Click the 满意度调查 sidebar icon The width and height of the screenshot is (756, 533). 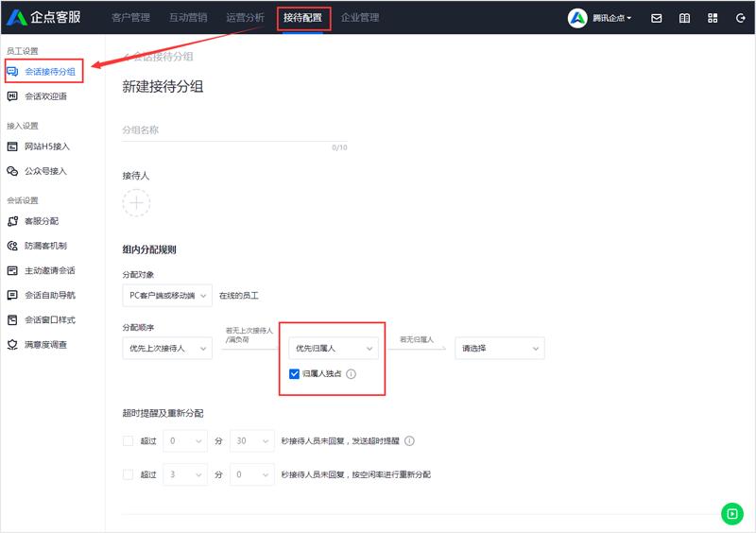click(x=12, y=345)
